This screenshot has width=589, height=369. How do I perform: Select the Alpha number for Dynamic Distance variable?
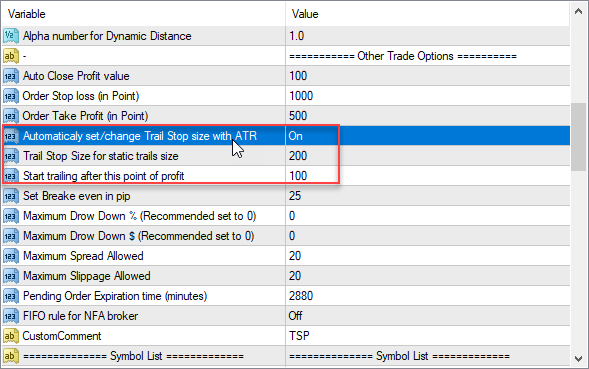coord(107,36)
